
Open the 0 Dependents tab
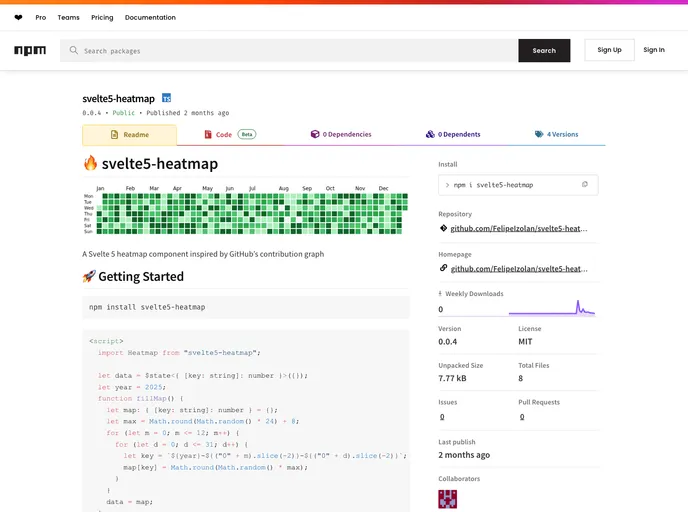453,134
